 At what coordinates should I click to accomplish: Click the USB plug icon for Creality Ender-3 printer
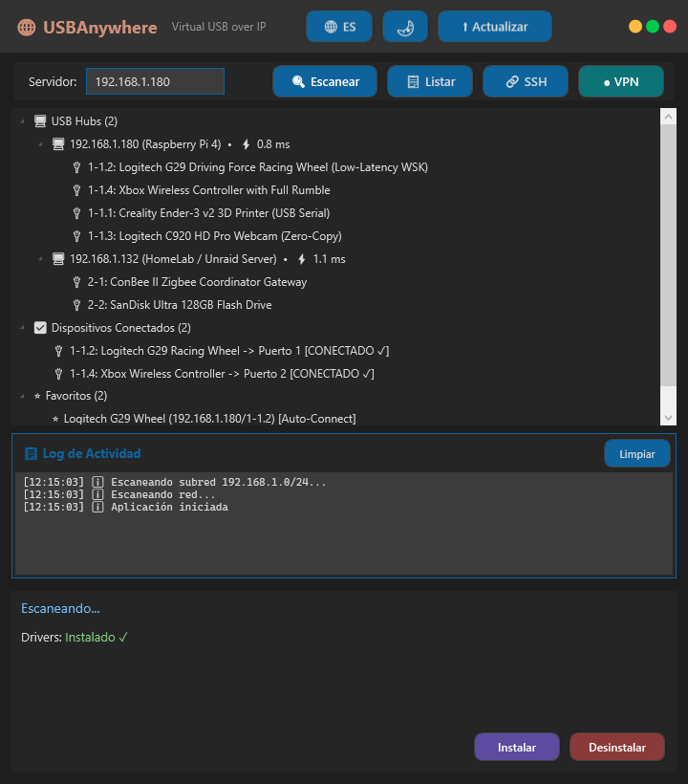77,213
